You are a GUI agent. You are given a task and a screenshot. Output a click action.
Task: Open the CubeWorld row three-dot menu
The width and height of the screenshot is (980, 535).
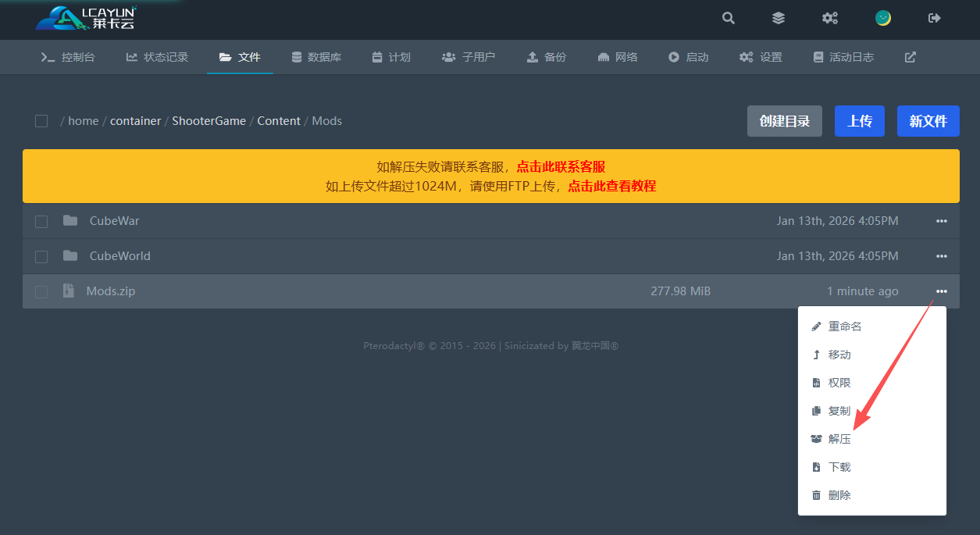pos(942,256)
